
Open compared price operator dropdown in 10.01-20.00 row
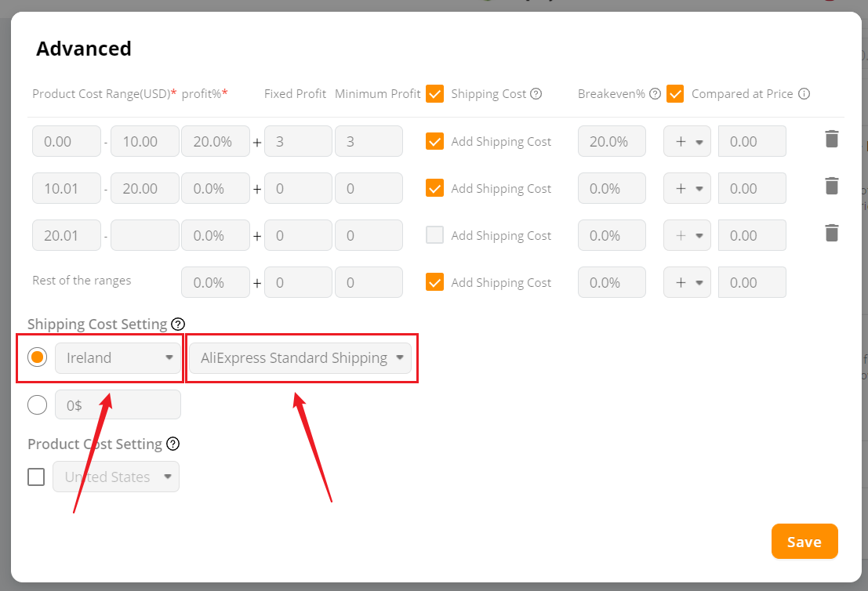(687, 188)
